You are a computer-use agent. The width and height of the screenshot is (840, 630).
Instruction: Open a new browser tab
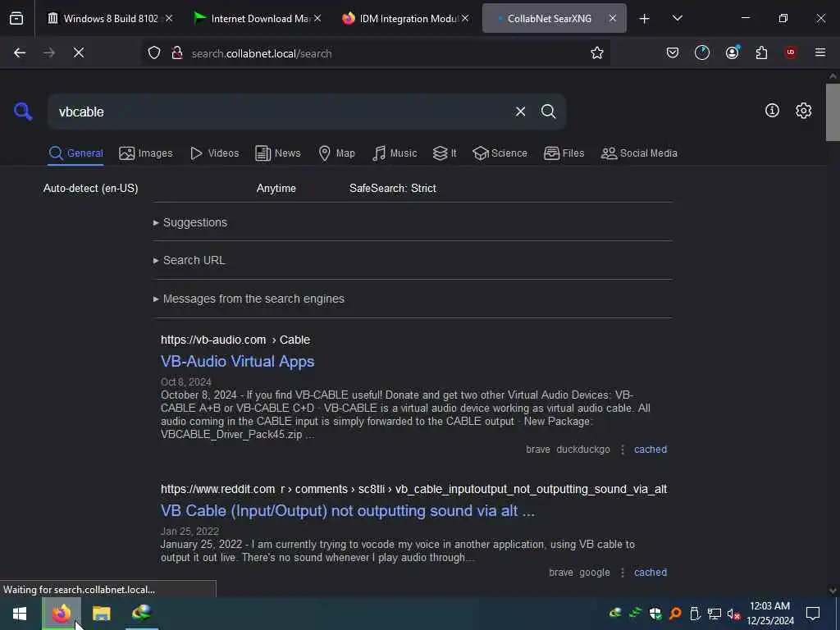point(644,19)
